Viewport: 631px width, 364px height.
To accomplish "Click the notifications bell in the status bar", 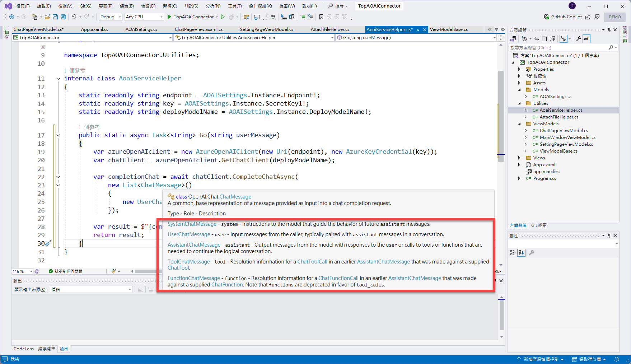I will pos(617,359).
